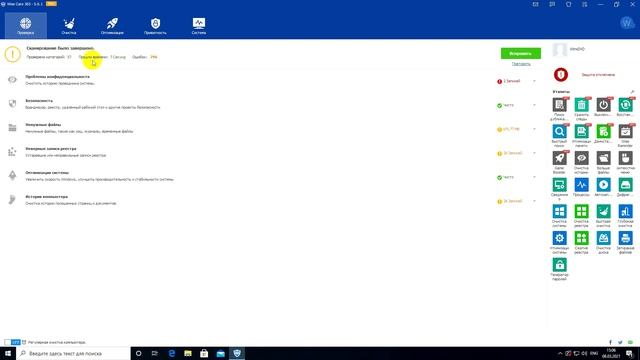640x360 pixels.
Task: Open Microsoft Store from the taskbar
Action: [x=204, y=353]
